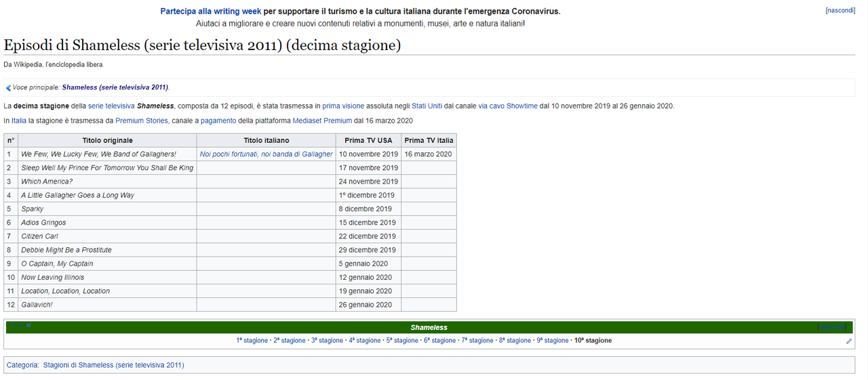The image size is (868, 380).
Task: Click the 'Which America?' title cell
Action: tap(107, 182)
